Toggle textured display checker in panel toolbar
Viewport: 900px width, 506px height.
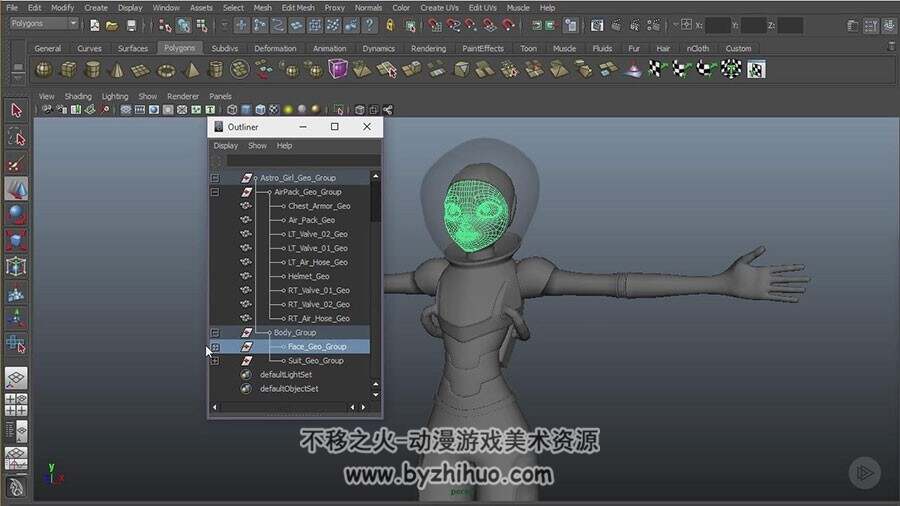click(x=274, y=110)
